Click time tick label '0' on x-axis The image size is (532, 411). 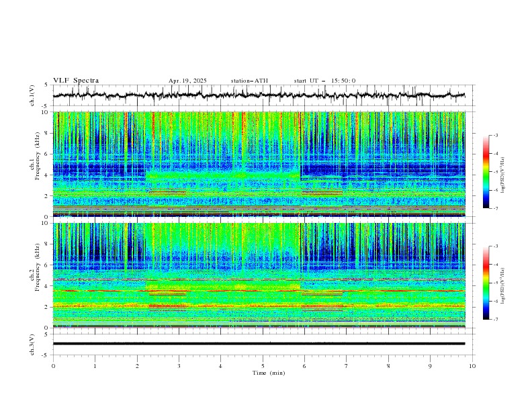point(53,366)
